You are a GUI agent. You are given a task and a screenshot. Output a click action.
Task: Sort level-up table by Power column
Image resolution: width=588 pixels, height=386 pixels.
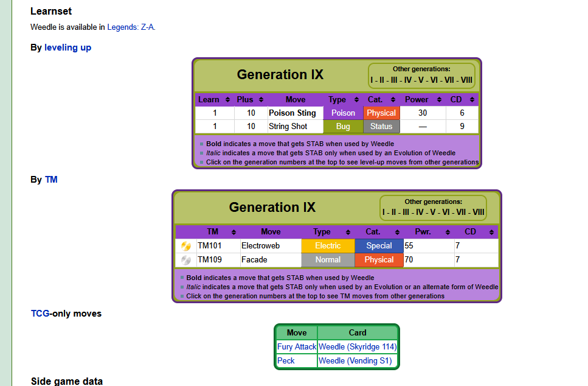tap(439, 99)
